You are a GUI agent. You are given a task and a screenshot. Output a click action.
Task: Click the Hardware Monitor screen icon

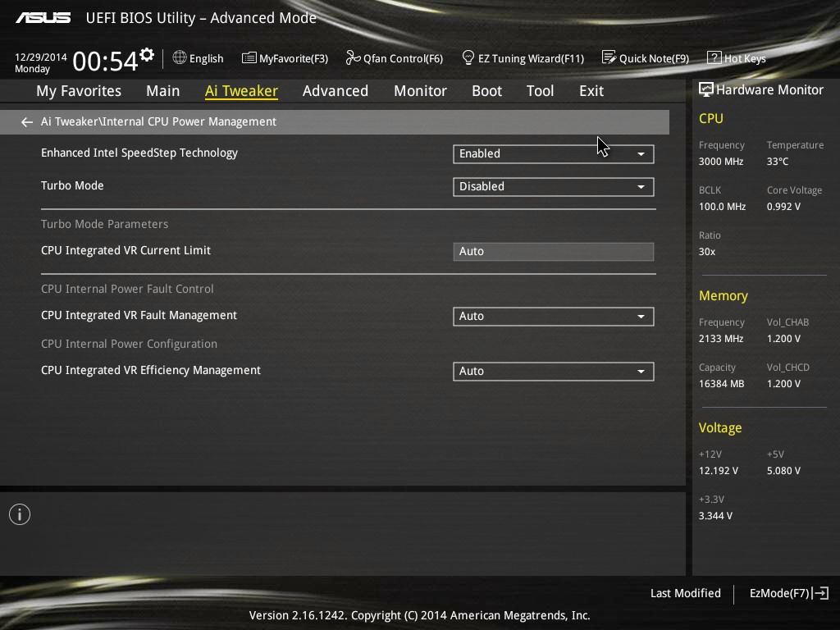pos(706,89)
